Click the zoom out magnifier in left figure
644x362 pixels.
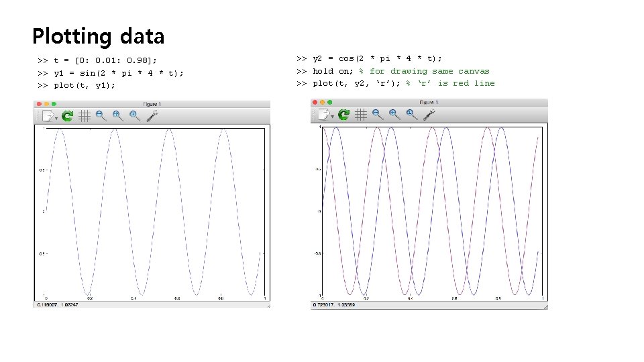101,116
